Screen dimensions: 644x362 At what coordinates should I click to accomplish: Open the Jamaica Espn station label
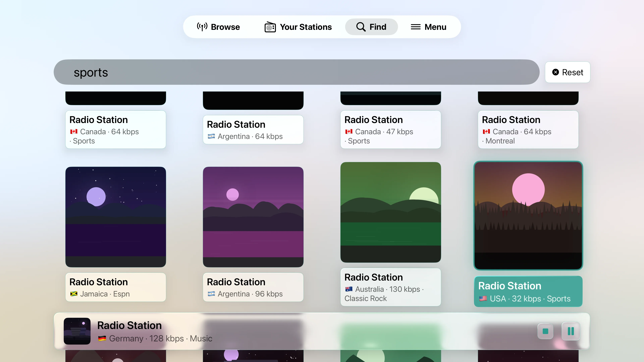(x=116, y=287)
